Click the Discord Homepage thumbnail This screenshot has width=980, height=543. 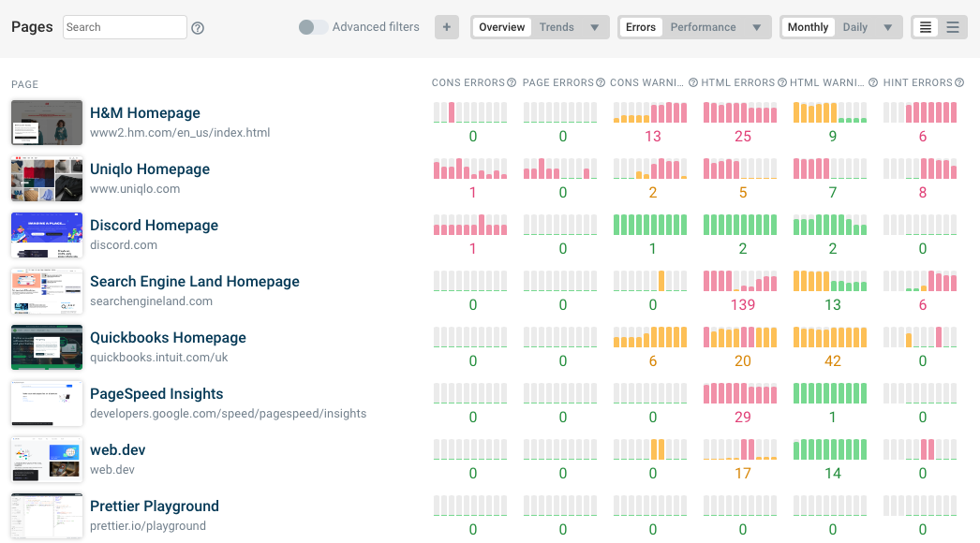pos(47,235)
